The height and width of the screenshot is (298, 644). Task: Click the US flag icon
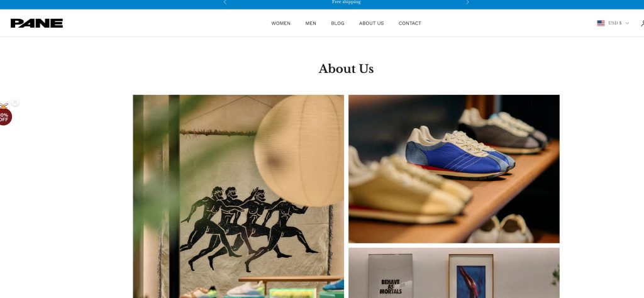point(601,23)
